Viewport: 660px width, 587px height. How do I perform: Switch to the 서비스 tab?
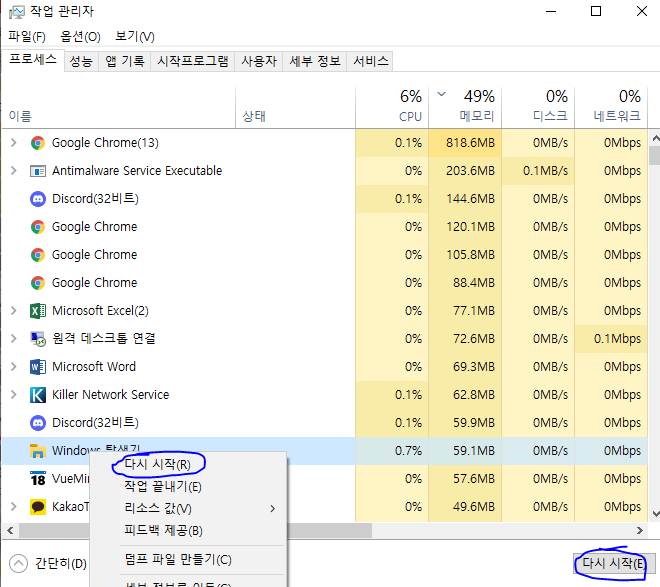click(370, 61)
